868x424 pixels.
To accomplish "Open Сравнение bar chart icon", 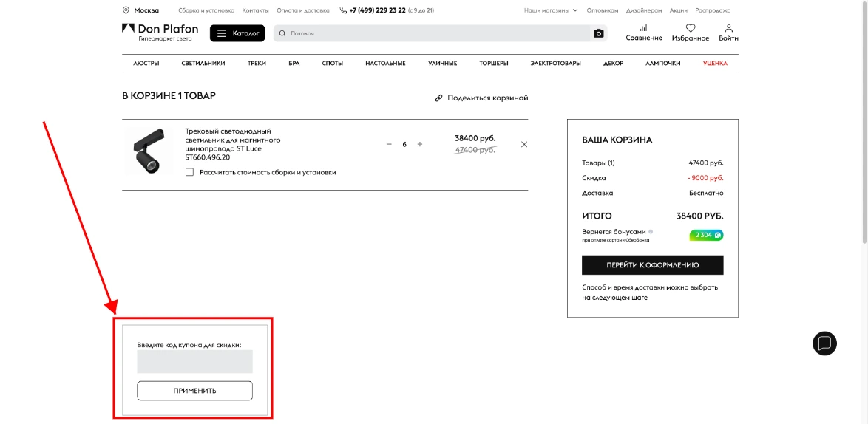I will 643,27.
